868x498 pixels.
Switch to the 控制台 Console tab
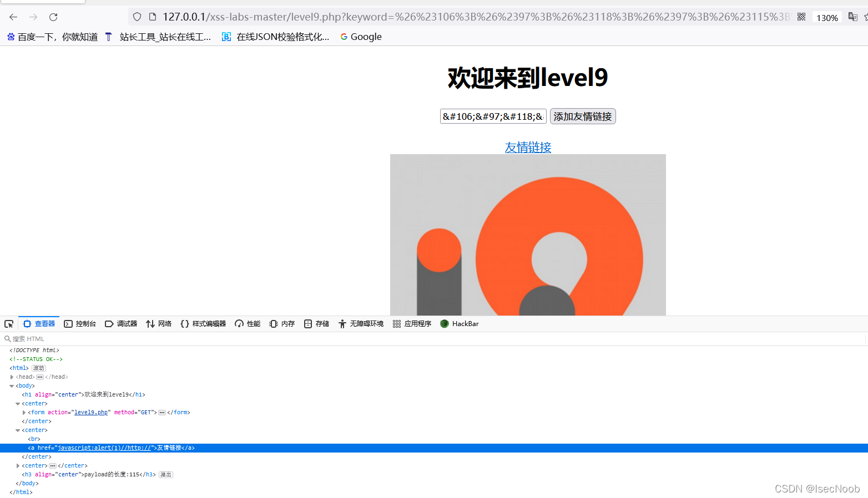point(80,323)
